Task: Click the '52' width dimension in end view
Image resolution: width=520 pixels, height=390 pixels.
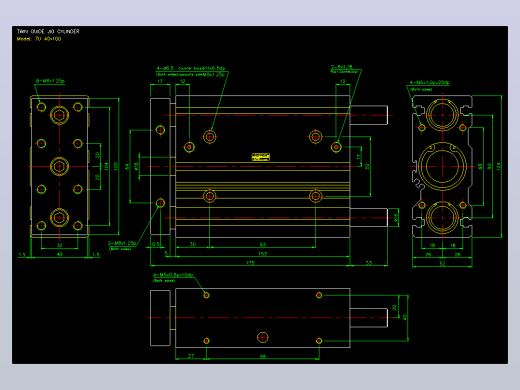Action: (442, 263)
